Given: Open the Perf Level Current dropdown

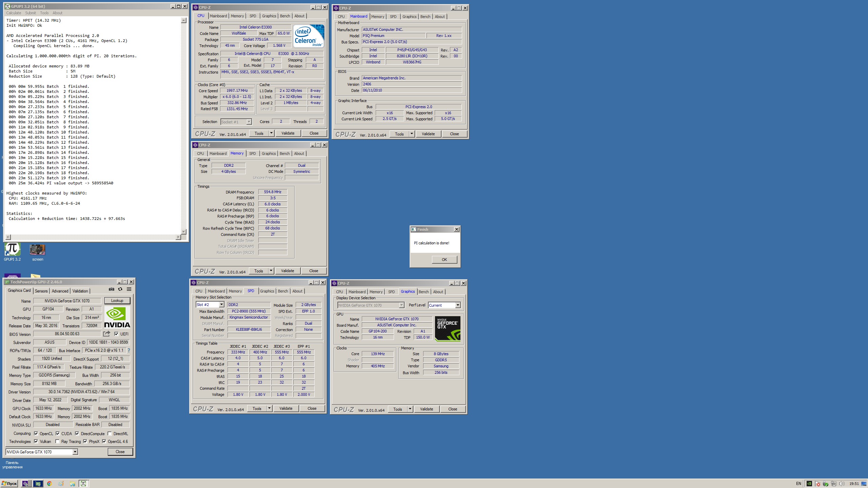Looking at the screenshot, I should (444, 305).
